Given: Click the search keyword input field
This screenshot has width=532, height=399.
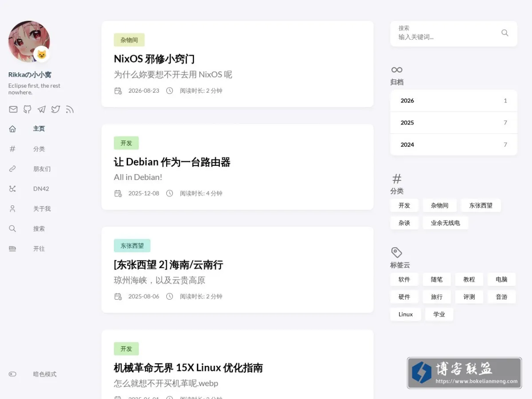Looking at the screenshot, I should [447, 37].
